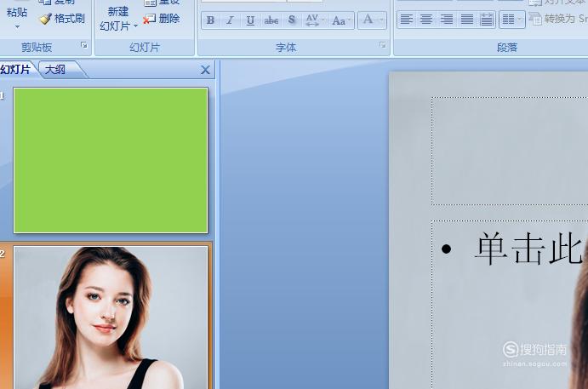Align text right

(446, 19)
